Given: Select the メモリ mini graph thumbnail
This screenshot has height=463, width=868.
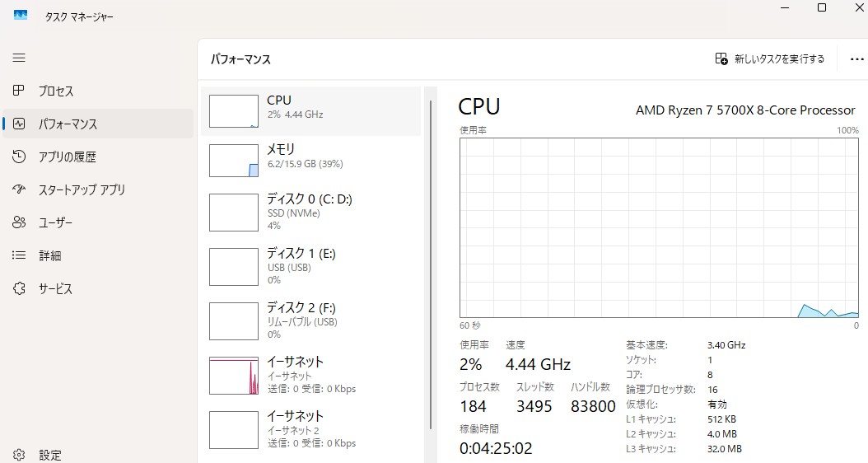Looking at the screenshot, I should tap(234, 161).
